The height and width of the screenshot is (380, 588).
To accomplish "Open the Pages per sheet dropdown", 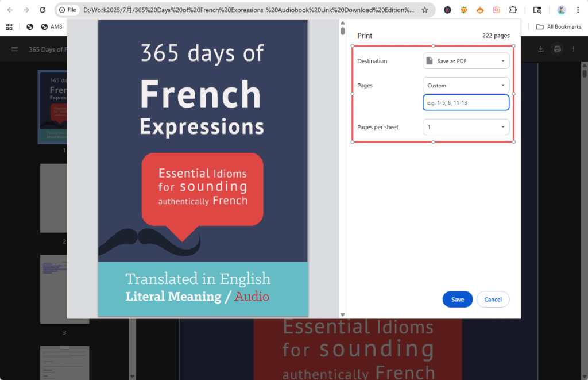I will click(x=466, y=126).
